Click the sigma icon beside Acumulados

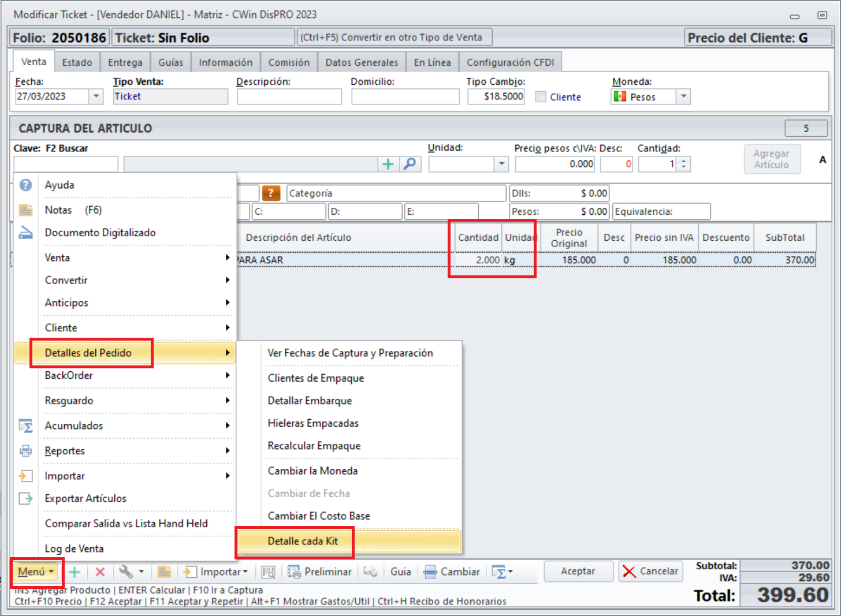coord(25,425)
